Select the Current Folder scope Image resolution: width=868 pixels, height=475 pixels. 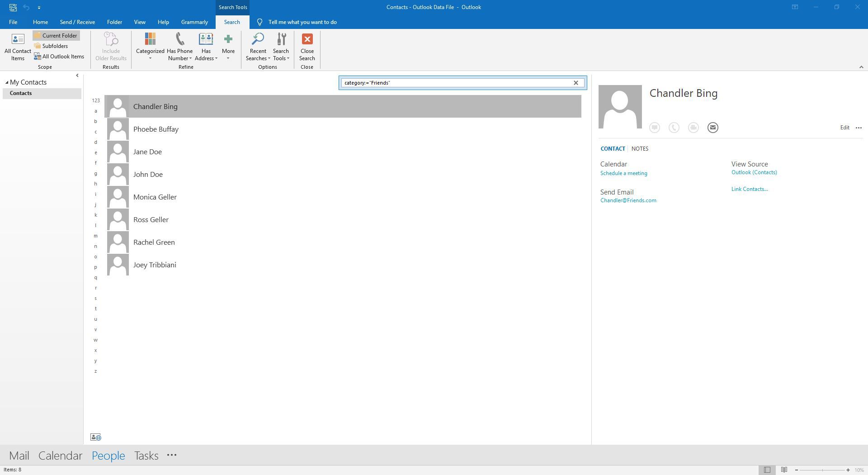click(x=56, y=36)
